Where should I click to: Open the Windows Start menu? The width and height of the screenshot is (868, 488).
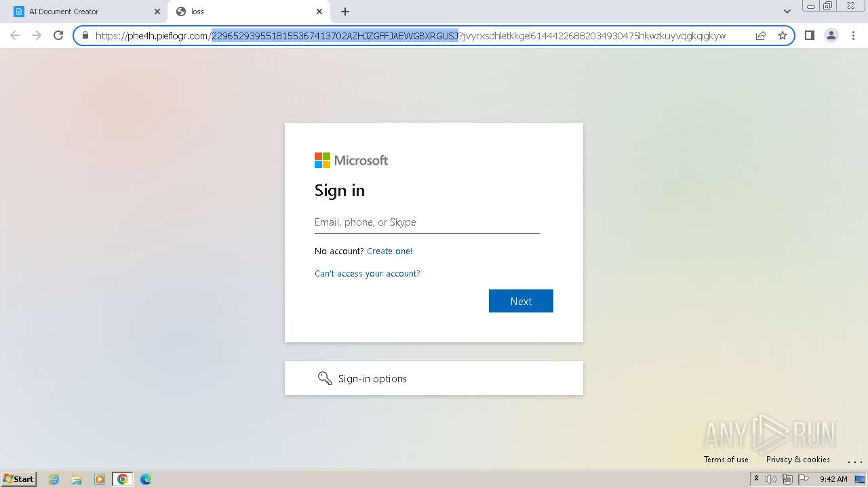[19, 479]
